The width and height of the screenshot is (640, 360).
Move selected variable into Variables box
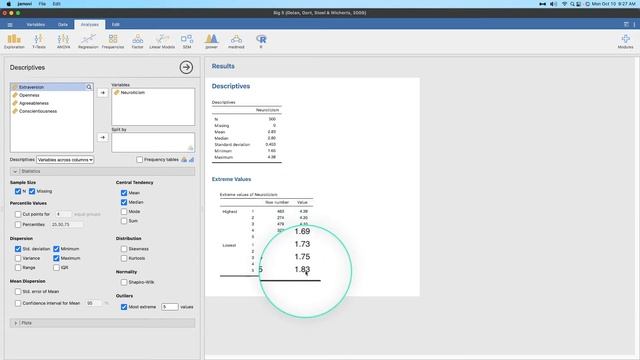click(x=102, y=93)
